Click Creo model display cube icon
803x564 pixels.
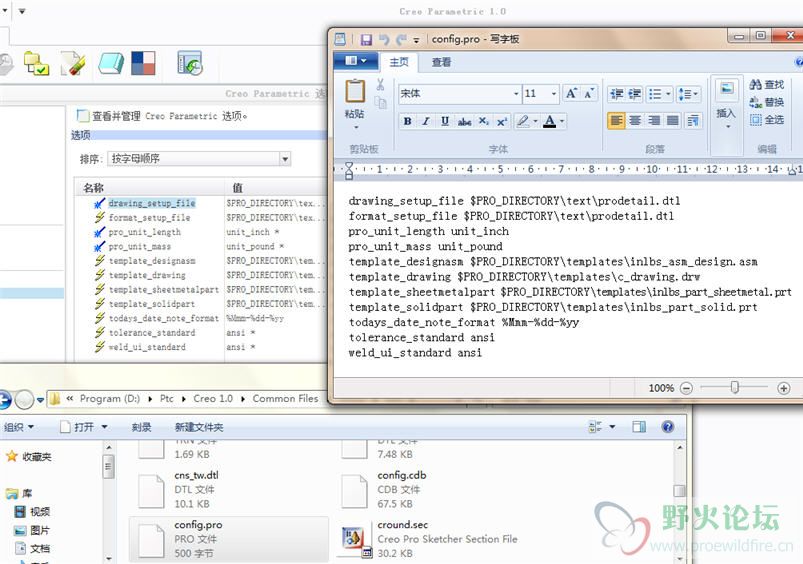(x=111, y=64)
